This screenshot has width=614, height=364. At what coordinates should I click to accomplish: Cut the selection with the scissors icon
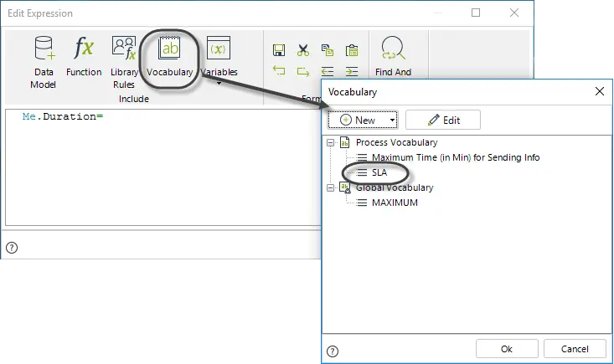click(303, 50)
